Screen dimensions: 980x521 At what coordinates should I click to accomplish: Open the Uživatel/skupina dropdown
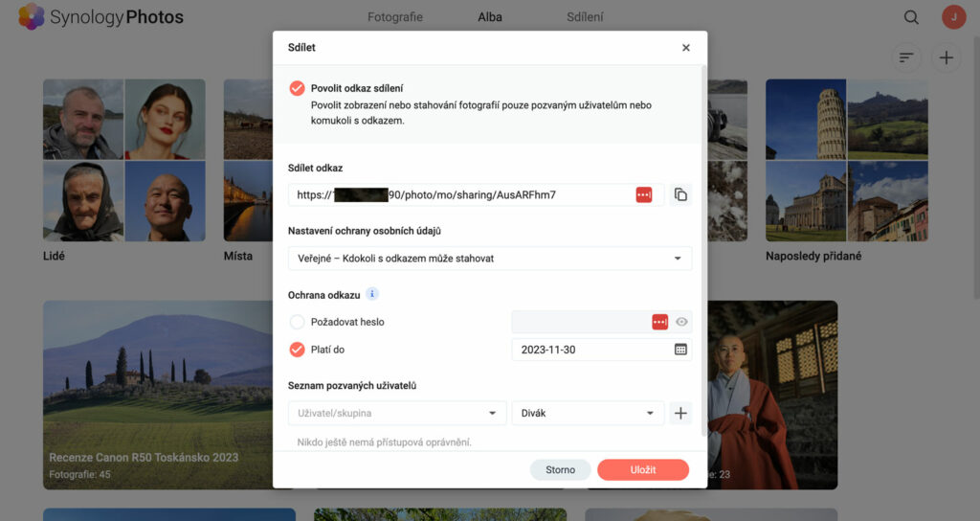pos(397,414)
